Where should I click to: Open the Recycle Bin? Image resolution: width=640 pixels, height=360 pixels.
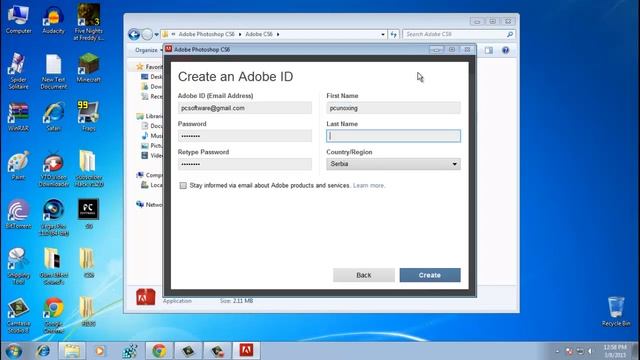click(x=616, y=311)
